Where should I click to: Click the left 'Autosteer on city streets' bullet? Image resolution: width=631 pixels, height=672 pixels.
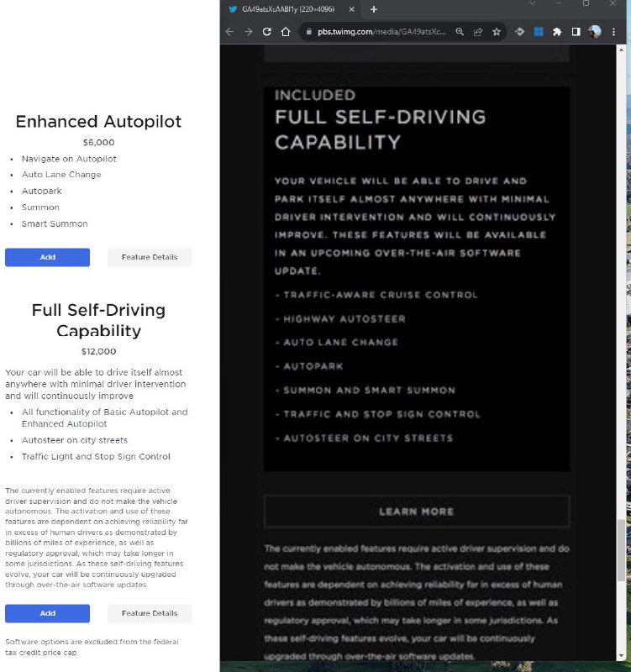(x=75, y=440)
